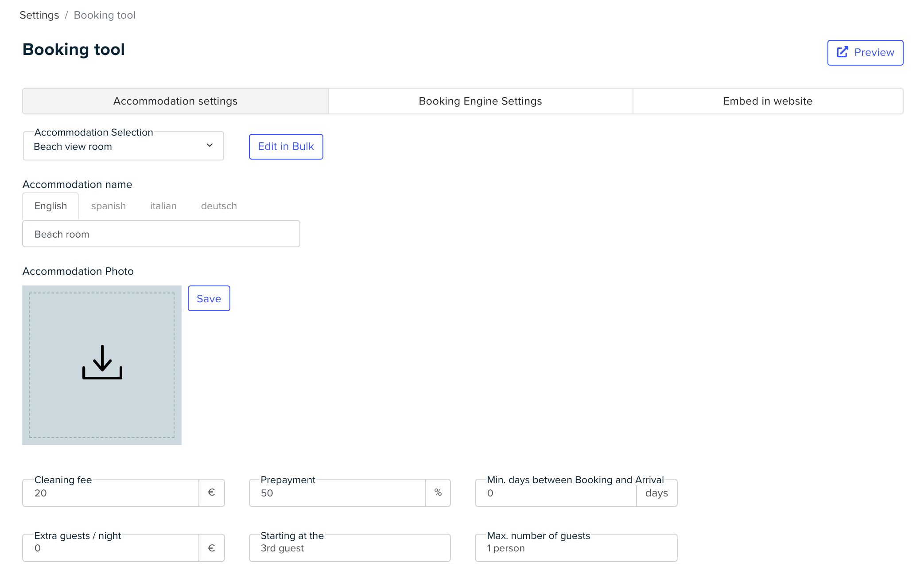Go to the Embed in website tab
This screenshot has height=578, width=924.
point(768,101)
